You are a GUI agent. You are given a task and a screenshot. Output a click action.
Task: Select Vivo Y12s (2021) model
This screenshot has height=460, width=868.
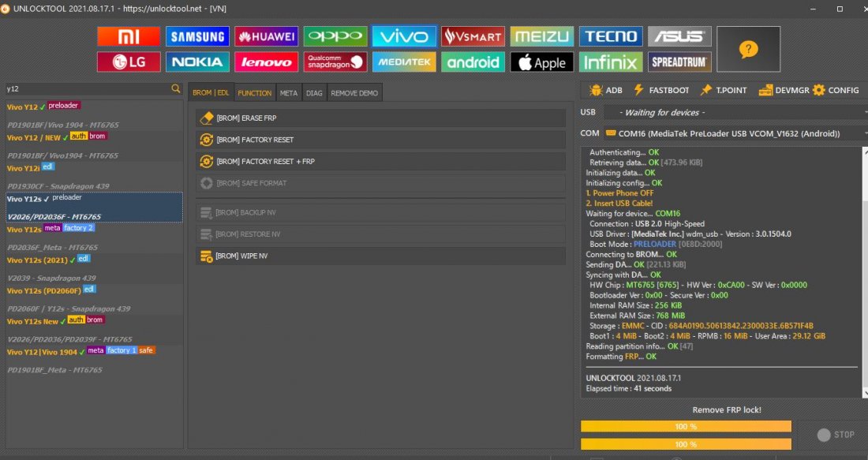point(94,268)
